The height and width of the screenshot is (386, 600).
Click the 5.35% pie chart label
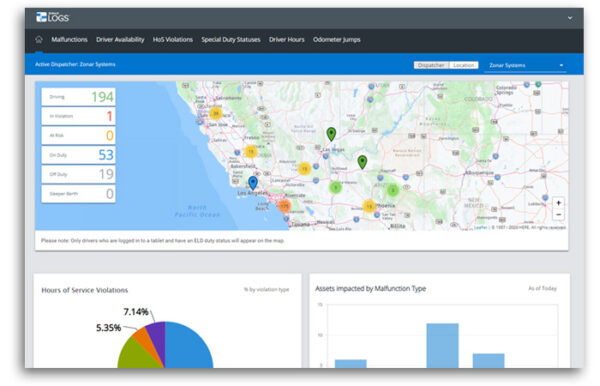pos(108,327)
